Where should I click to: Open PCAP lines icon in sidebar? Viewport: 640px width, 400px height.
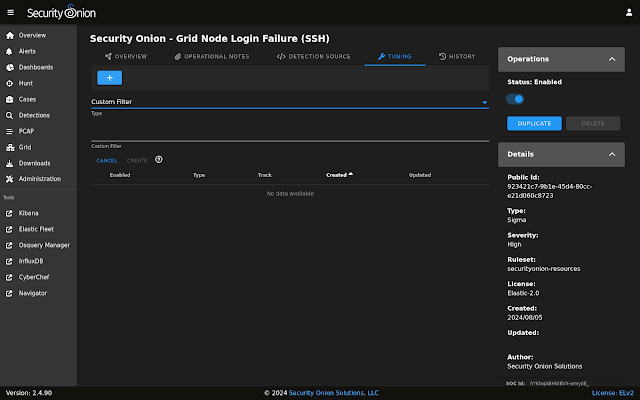(x=9, y=131)
